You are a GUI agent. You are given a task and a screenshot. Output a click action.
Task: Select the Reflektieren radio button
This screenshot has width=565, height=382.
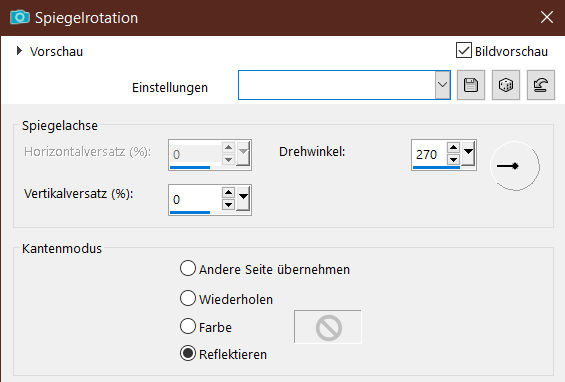(x=188, y=354)
